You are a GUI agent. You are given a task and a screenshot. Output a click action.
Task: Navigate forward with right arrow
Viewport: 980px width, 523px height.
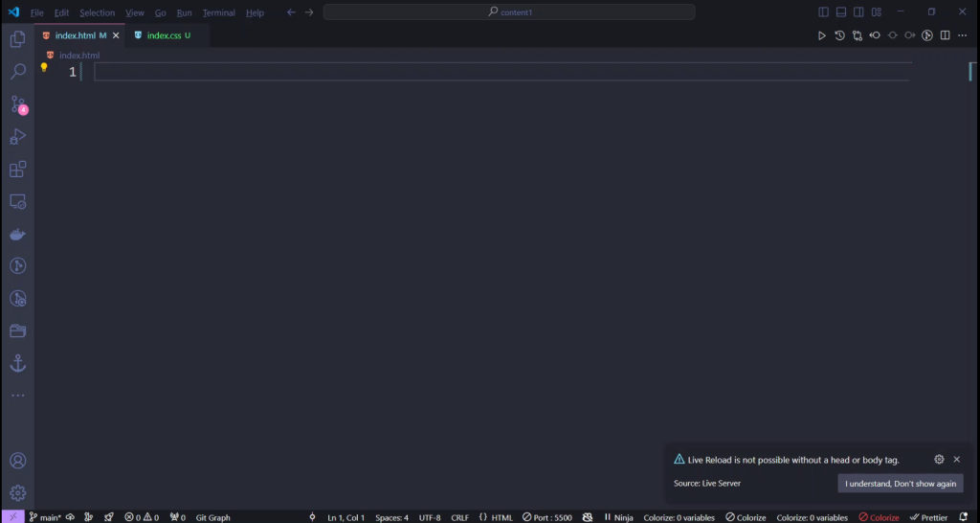tap(309, 11)
